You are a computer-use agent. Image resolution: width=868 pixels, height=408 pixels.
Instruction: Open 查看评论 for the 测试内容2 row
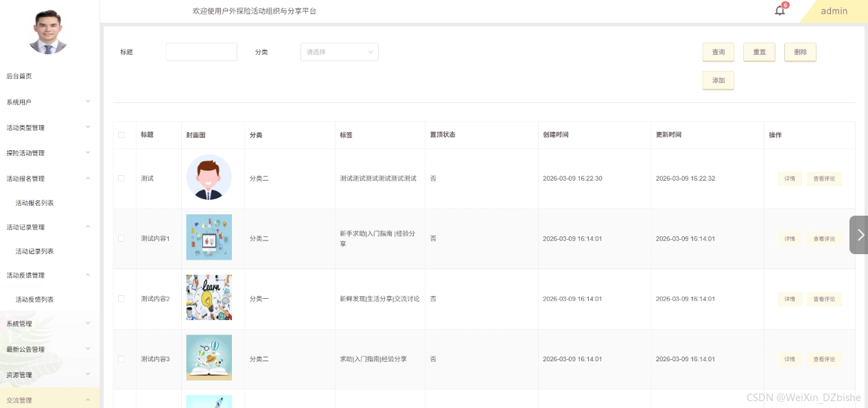click(824, 299)
